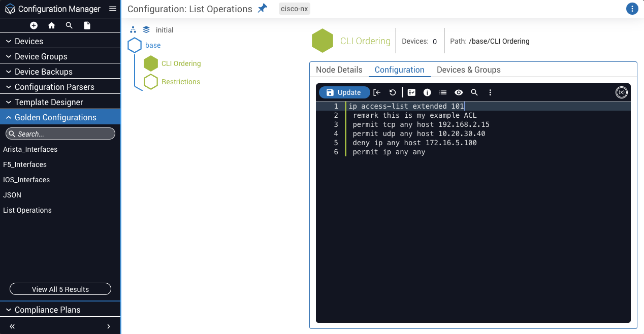Click the Update button
644x334 pixels.
pyautogui.click(x=344, y=92)
